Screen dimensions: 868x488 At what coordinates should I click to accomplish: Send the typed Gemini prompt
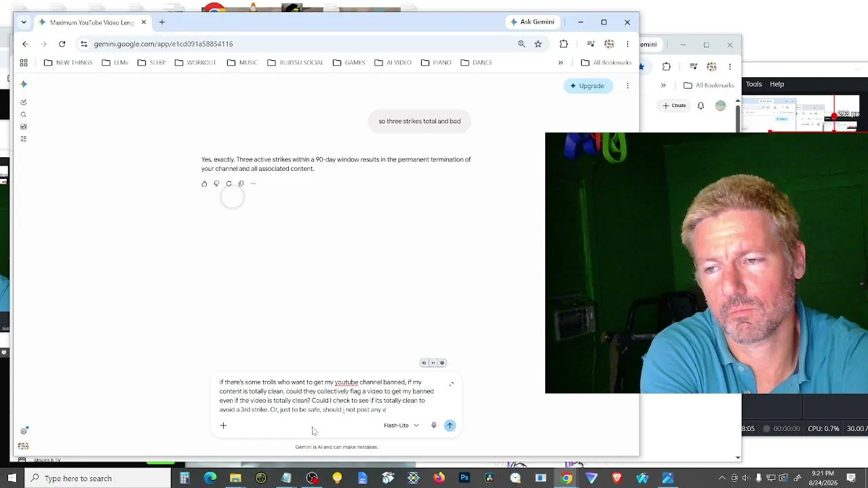(450, 426)
